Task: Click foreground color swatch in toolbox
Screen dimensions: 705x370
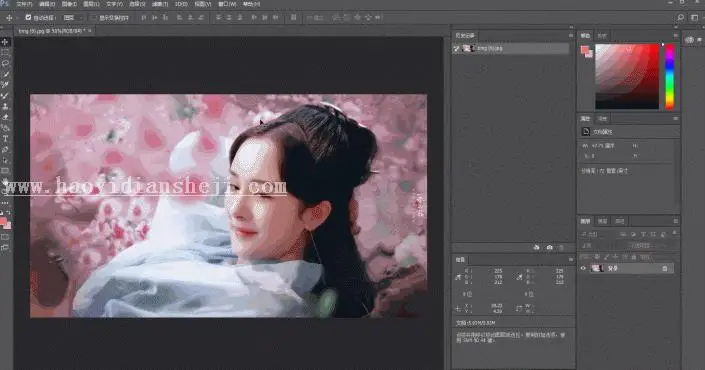Action: coord(4,222)
